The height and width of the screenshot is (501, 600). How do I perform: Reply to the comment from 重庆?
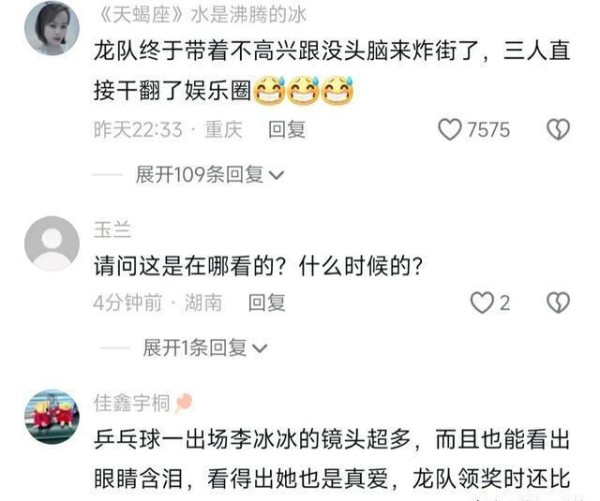click(x=287, y=129)
